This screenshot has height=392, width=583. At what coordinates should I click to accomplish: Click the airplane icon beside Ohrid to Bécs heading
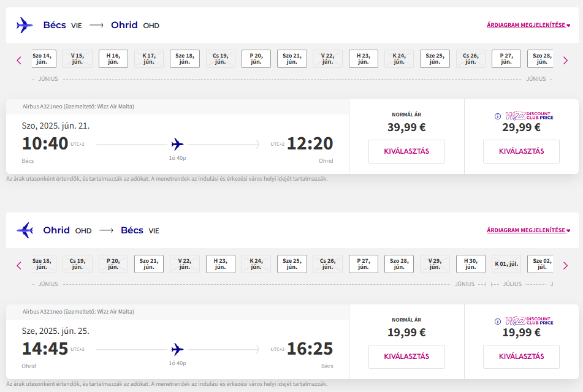pyautogui.click(x=25, y=230)
